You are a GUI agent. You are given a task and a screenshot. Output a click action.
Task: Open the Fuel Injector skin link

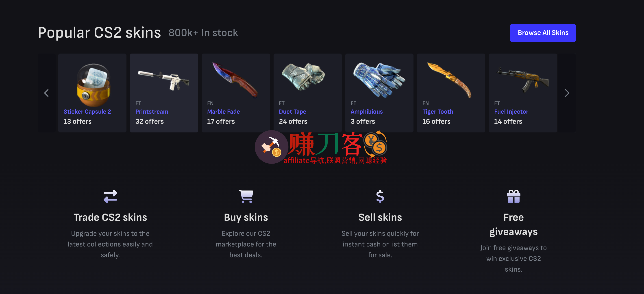pos(511,111)
